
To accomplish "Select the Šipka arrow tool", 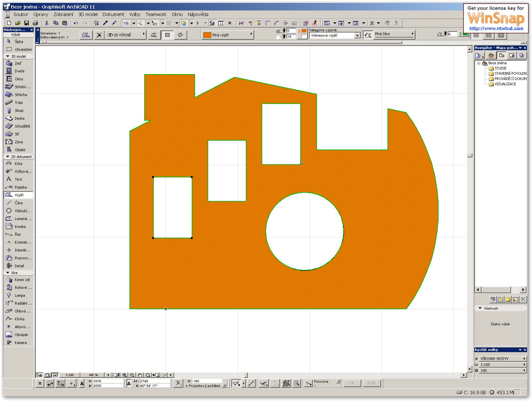I will pos(18,42).
